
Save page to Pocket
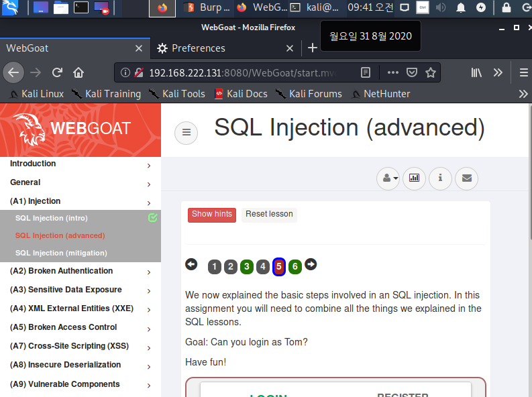click(x=411, y=72)
